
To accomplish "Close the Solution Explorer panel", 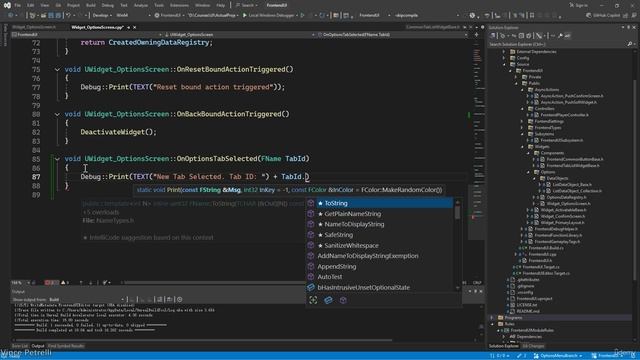I will (634, 27).
